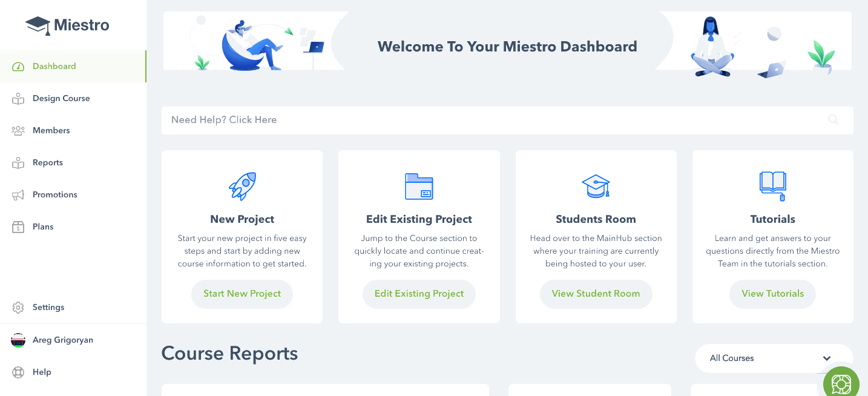The width and height of the screenshot is (868, 396).
Task: Focus the Need Help? Click Here search field
Action: click(x=507, y=120)
